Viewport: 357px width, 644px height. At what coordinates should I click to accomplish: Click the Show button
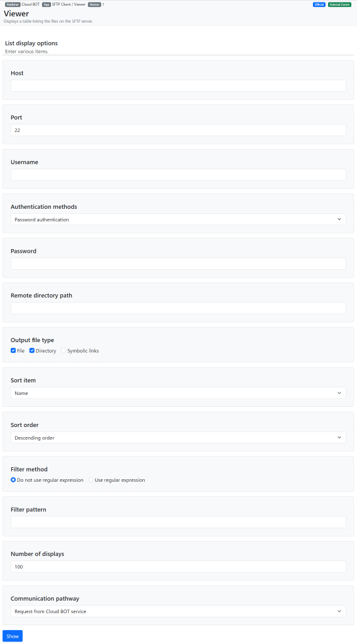(13, 636)
